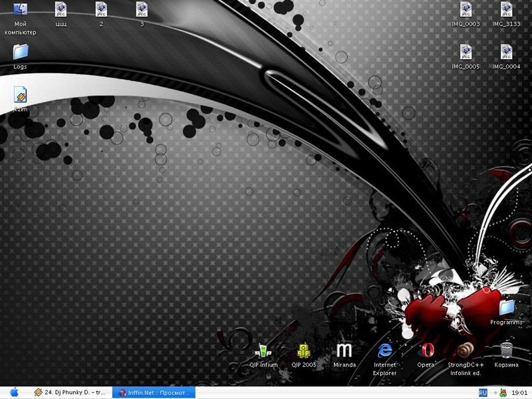Image resolution: width=532 pixels, height=399 pixels.
Task: Open the Logs folder
Action: (20, 52)
